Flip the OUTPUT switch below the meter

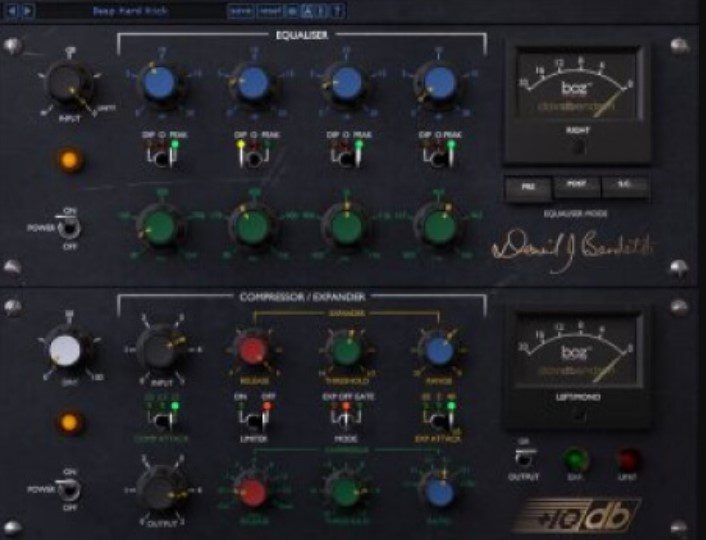pos(523,457)
